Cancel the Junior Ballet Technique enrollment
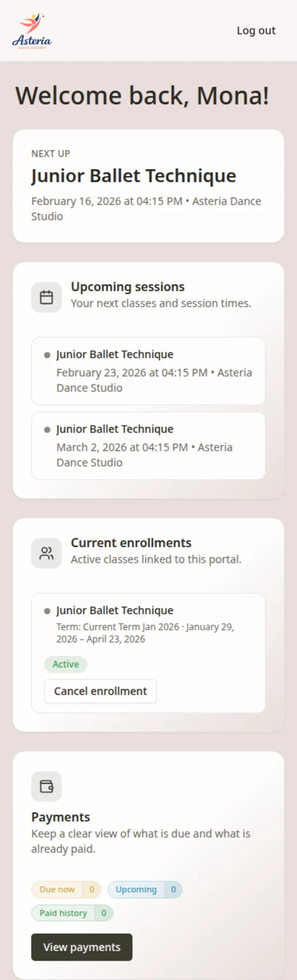 (100, 691)
